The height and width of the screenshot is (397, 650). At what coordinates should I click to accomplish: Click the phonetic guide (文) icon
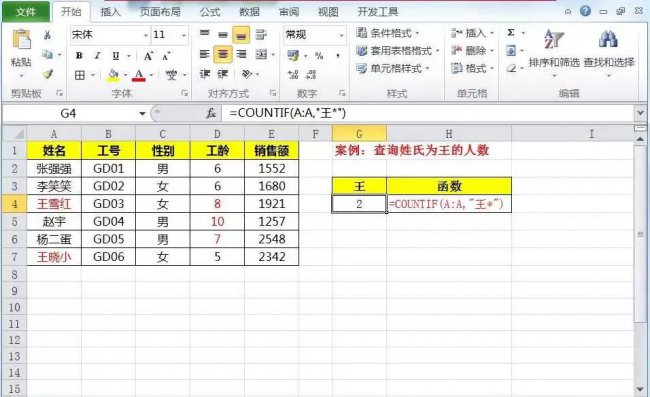tap(171, 75)
